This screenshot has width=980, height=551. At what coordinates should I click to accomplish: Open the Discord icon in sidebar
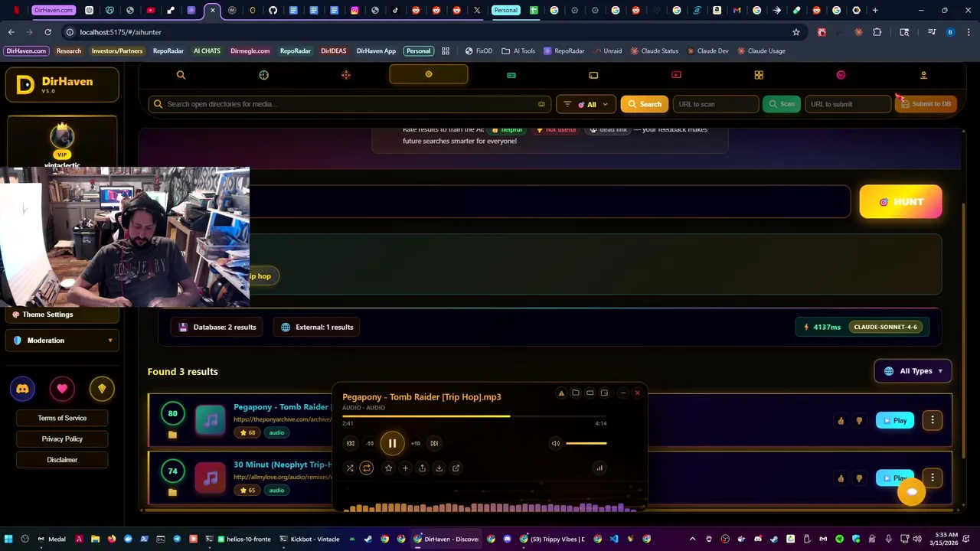23,389
